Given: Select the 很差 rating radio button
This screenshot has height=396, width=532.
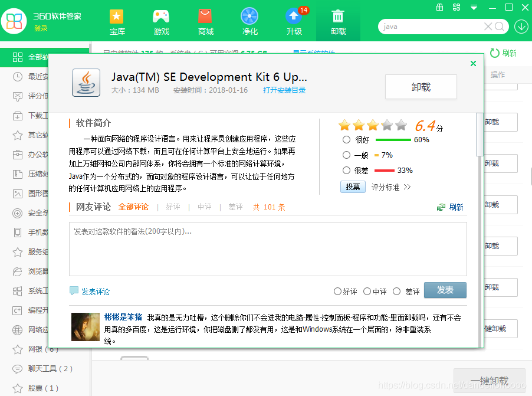Looking at the screenshot, I should pyautogui.click(x=346, y=170).
